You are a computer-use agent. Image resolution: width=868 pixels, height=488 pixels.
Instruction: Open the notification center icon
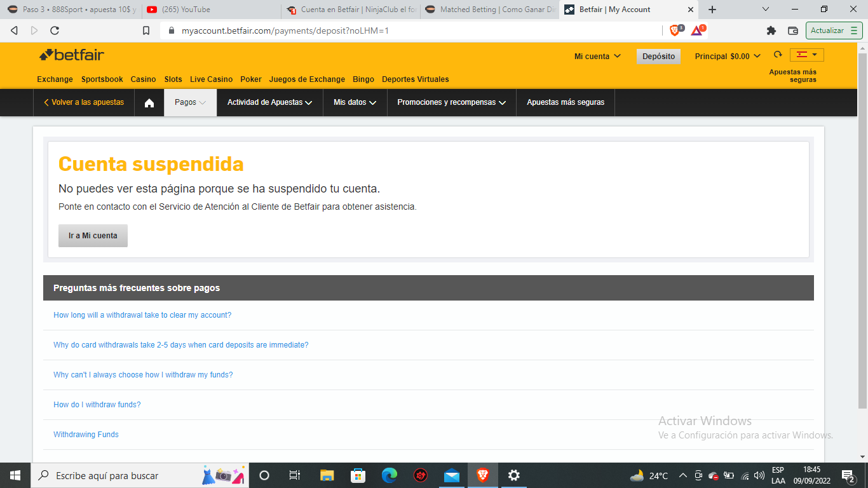coord(848,475)
